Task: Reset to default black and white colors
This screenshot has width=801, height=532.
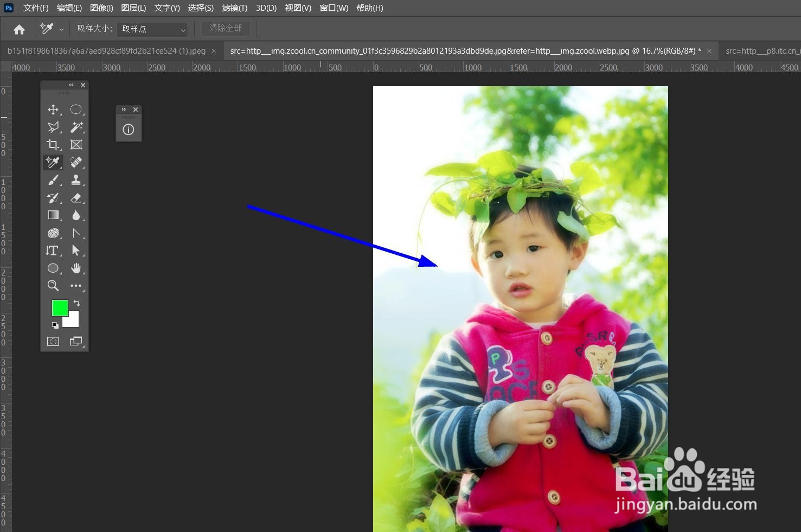Action: pyautogui.click(x=55, y=325)
